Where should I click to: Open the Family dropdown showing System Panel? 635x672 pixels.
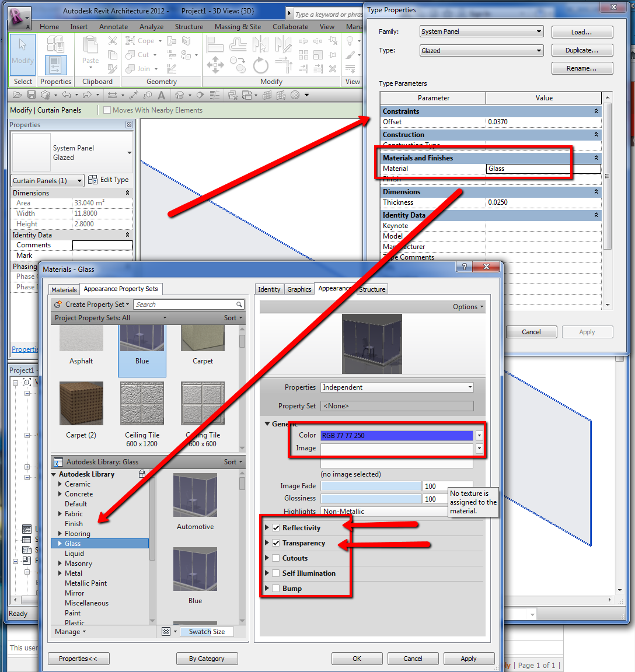(x=482, y=32)
